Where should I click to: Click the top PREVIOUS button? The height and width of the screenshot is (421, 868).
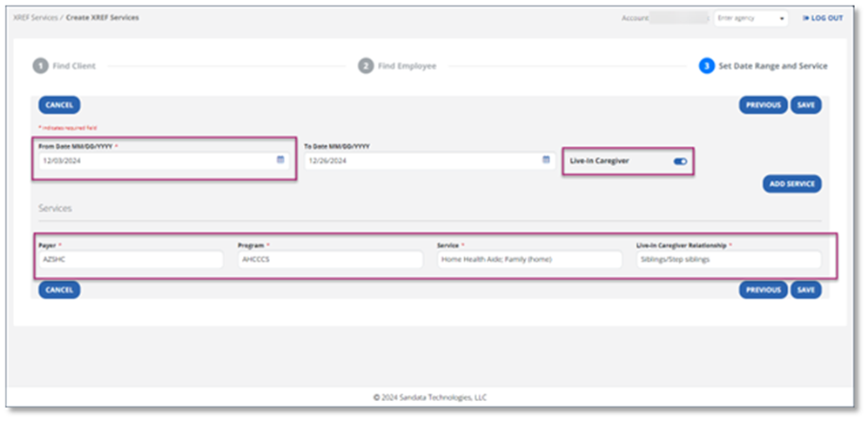tap(763, 105)
